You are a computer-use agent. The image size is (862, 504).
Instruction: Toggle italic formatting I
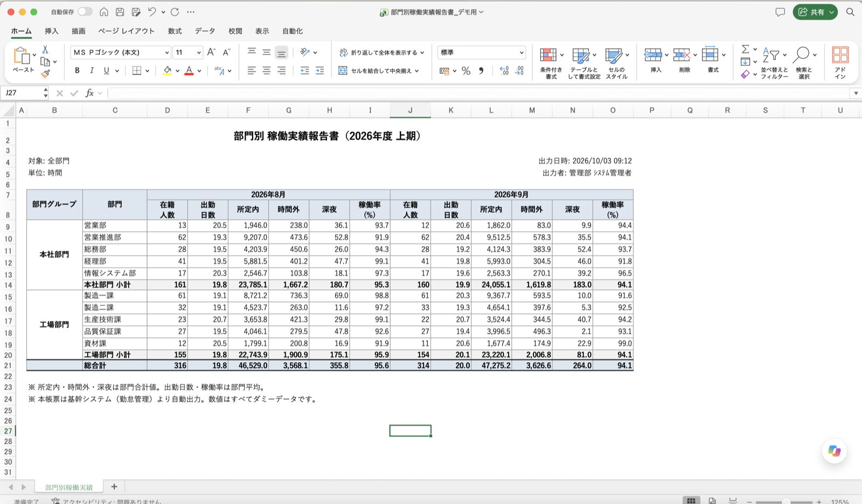pyautogui.click(x=92, y=71)
